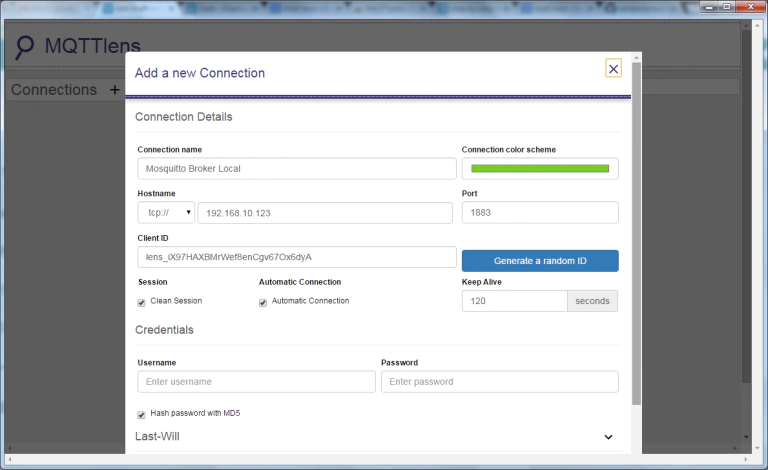768x470 pixels.
Task: Expand the Last-Will section chevron
Action: click(x=608, y=437)
